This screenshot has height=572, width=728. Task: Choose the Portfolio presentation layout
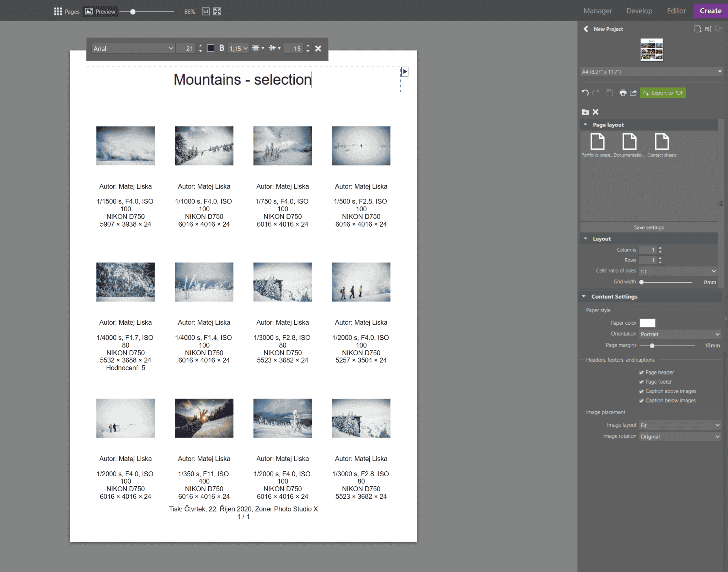click(x=598, y=142)
